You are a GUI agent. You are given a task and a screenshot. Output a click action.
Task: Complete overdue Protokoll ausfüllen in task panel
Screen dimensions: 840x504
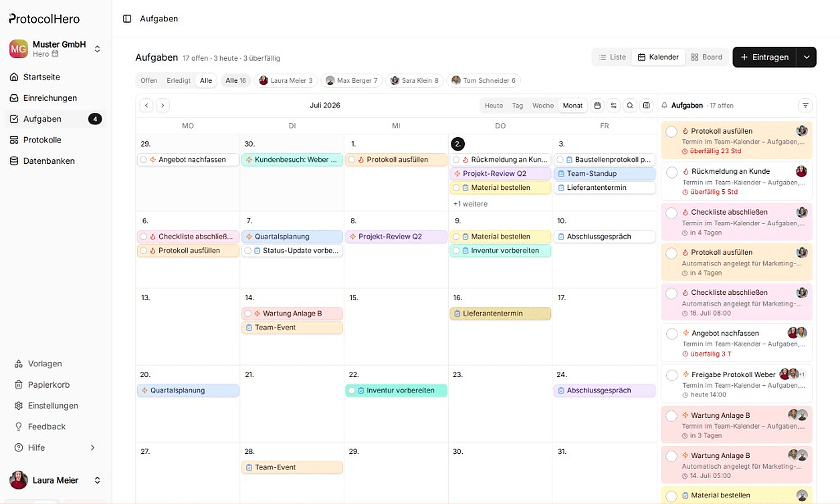671,132
